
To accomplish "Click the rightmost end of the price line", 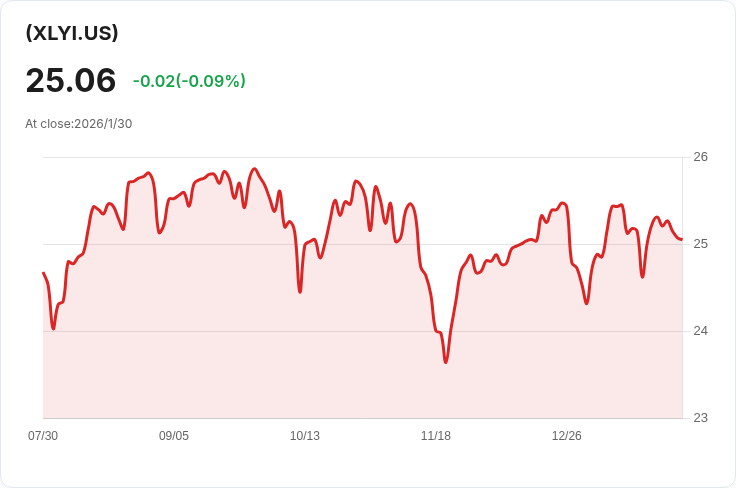I will pos(681,240).
